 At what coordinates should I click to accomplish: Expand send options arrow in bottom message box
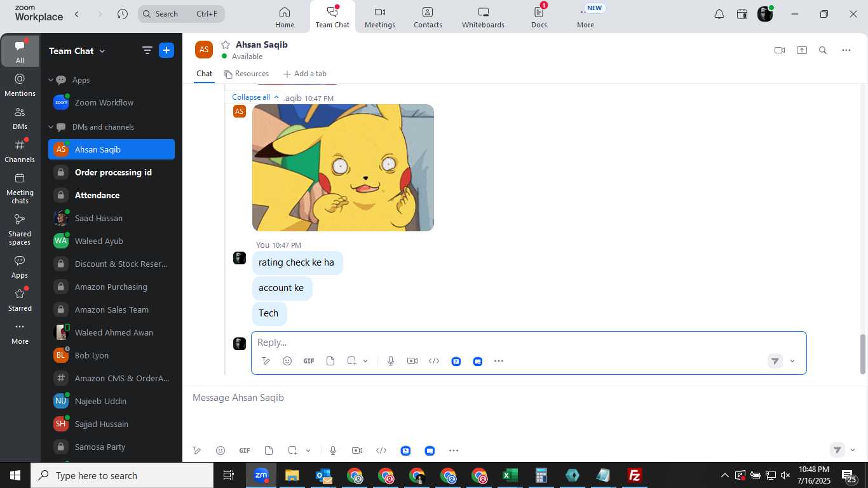click(853, 451)
